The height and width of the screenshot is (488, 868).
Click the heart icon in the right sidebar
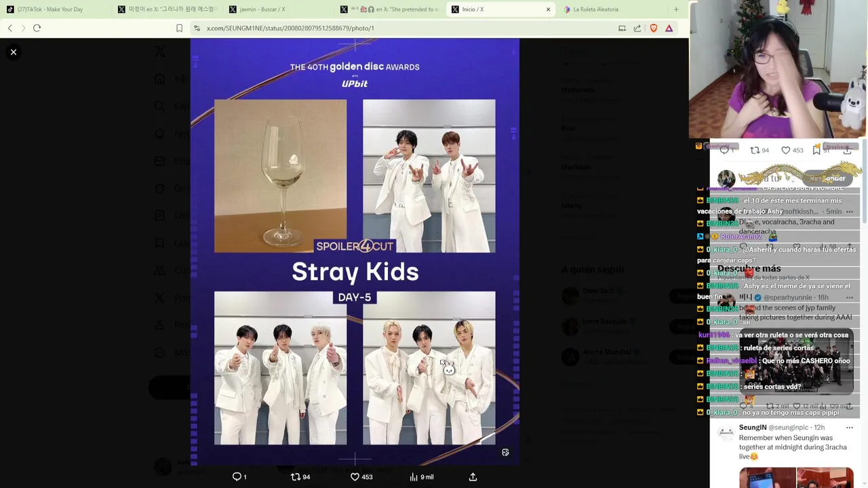785,150
